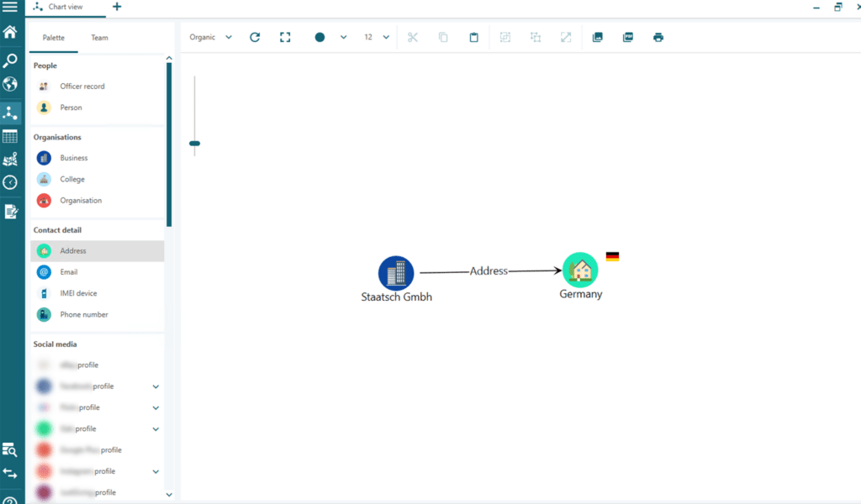Image resolution: width=861 pixels, height=504 pixels.
Task: Switch to the table grid view icon
Action: (x=10, y=136)
